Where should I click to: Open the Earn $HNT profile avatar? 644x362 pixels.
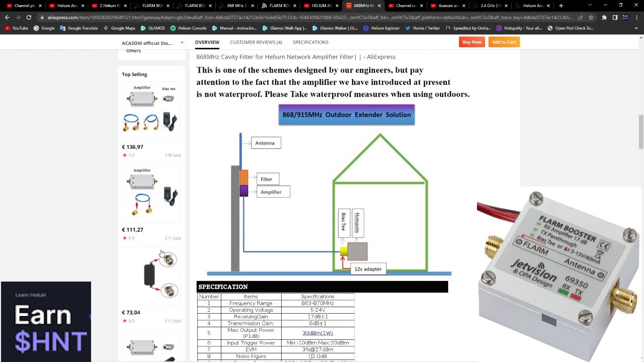coord(625,17)
